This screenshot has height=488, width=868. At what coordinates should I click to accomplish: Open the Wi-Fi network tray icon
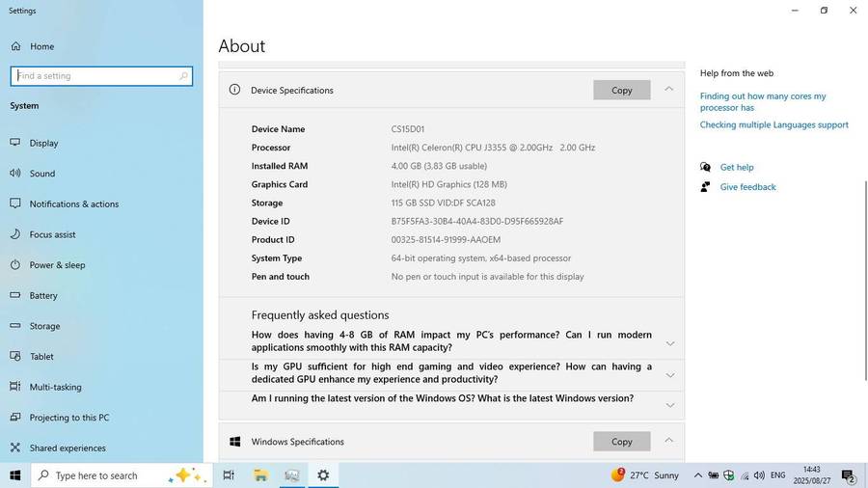pos(745,475)
